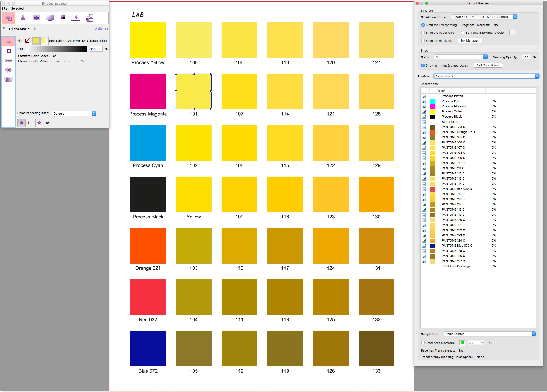Click the Set Page Boxes button
The width and height of the screenshot is (547, 392).
point(488,65)
